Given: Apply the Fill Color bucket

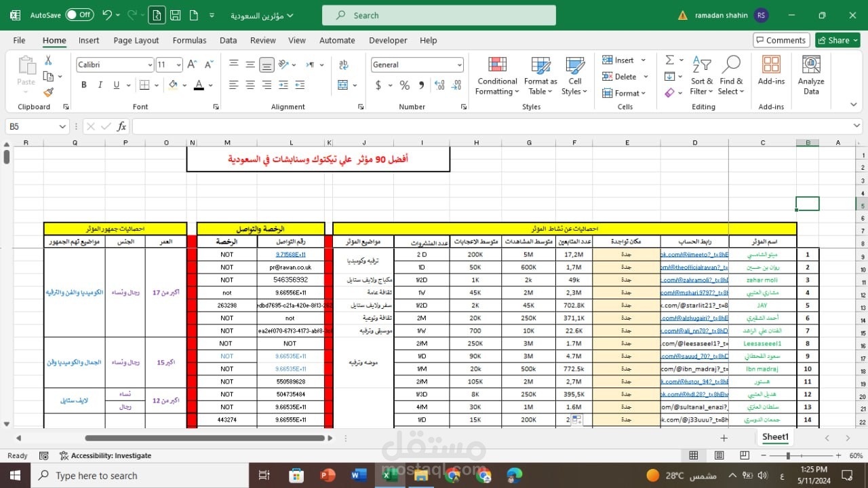Looking at the screenshot, I should 173,85.
